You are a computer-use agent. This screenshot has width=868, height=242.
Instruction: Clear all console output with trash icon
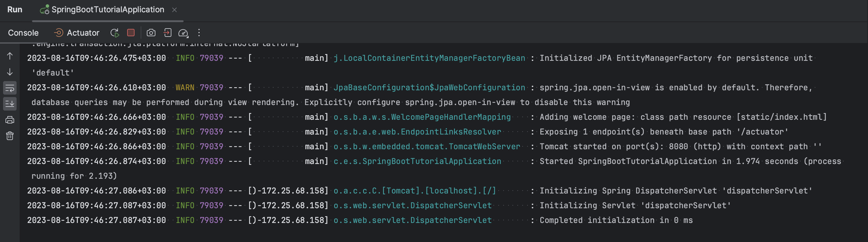tap(10, 136)
